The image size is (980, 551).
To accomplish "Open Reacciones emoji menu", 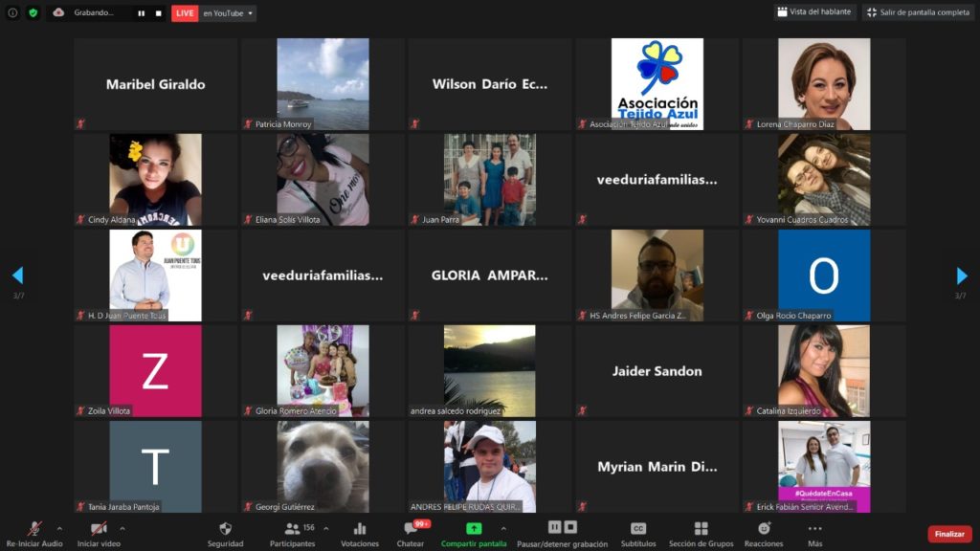I will click(x=764, y=535).
